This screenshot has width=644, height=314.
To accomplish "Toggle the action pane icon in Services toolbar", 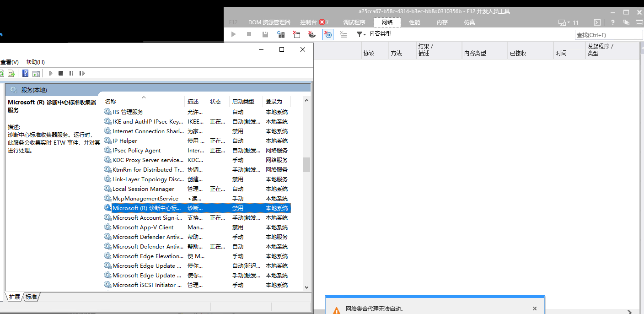I will coord(36,73).
